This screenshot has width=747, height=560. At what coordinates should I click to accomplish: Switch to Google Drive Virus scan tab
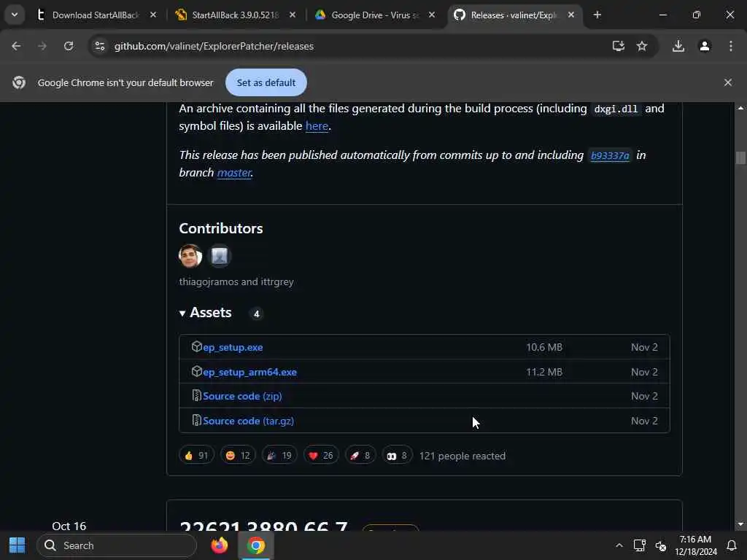tap(375, 15)
